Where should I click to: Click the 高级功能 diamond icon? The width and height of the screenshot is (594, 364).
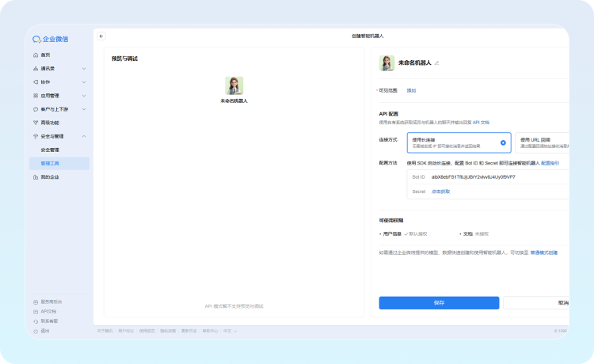point(36,123)
